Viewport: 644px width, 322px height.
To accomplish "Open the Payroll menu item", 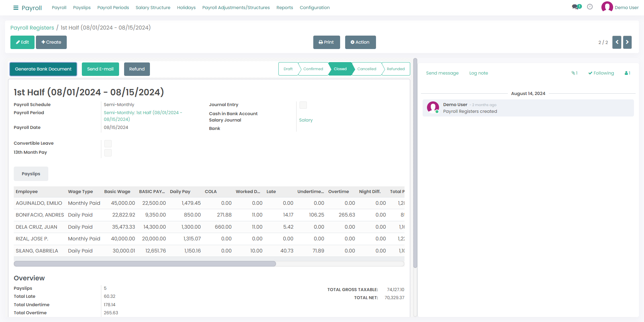I will tap(59, 7).
